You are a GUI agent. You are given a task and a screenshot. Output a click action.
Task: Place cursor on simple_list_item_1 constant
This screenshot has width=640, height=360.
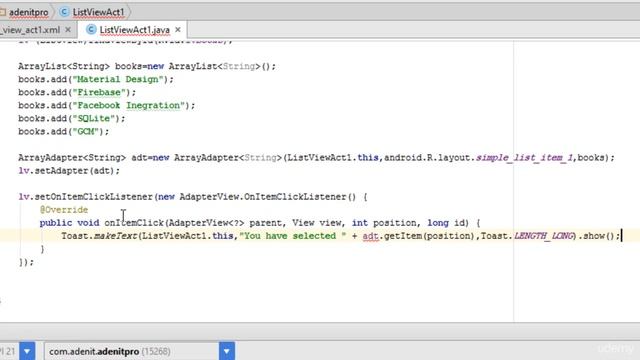click(x=524, y=158)
